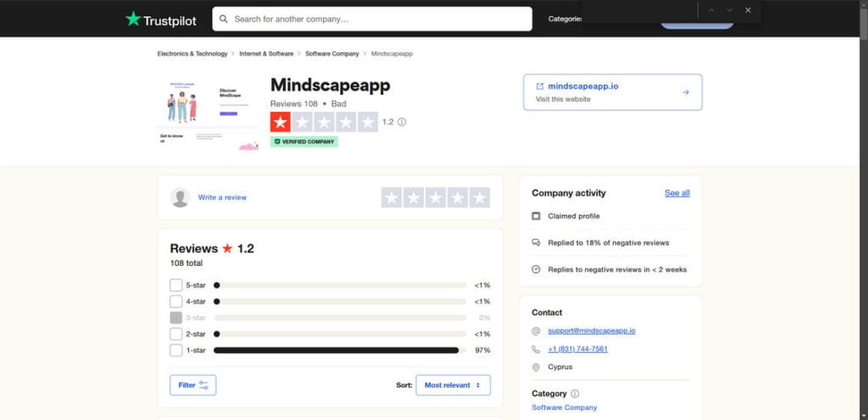Click the rating info icon beside 1.2
Viewport: 868px width, 420px height.
pos(402,122)
